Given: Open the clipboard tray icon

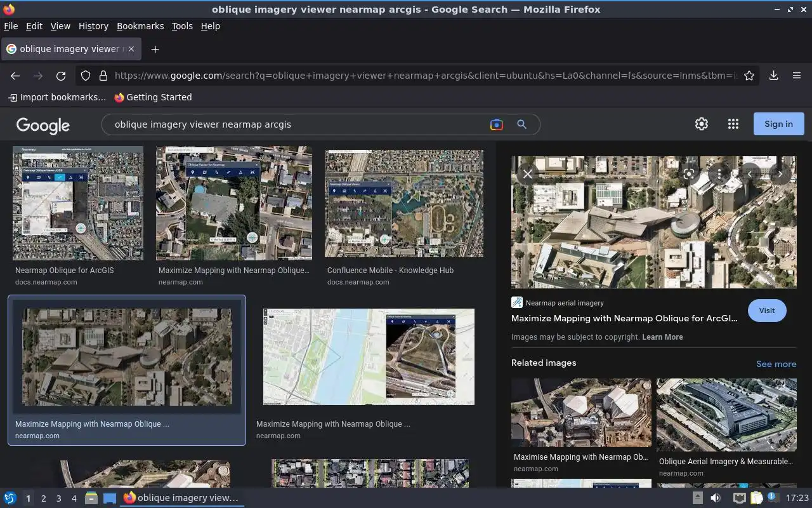Looking at the screenshot, I should [756, 498].
